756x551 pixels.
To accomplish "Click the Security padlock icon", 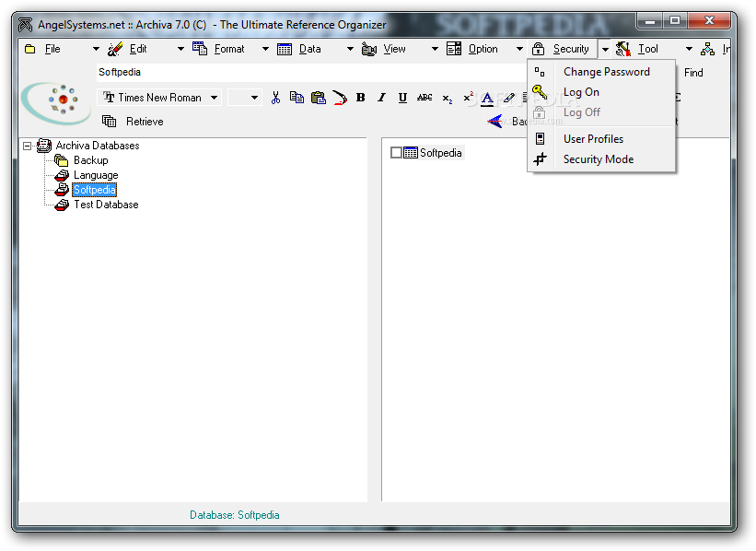I will (538, 49).
